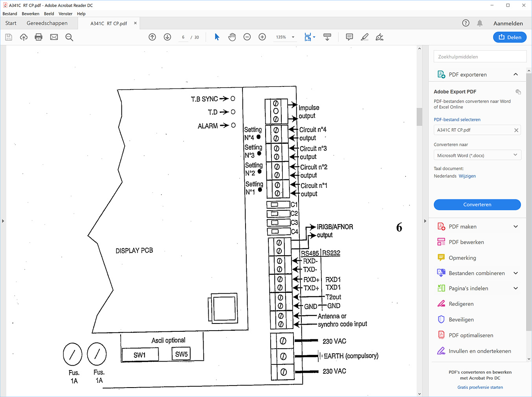Send file by email icon

coord(54,37)
